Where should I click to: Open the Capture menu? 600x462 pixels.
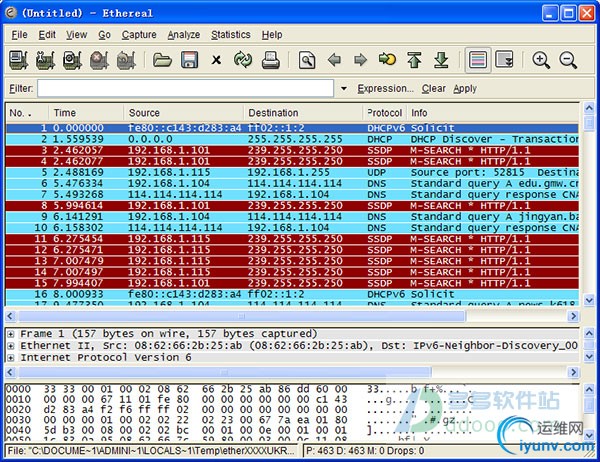(139, 35)
